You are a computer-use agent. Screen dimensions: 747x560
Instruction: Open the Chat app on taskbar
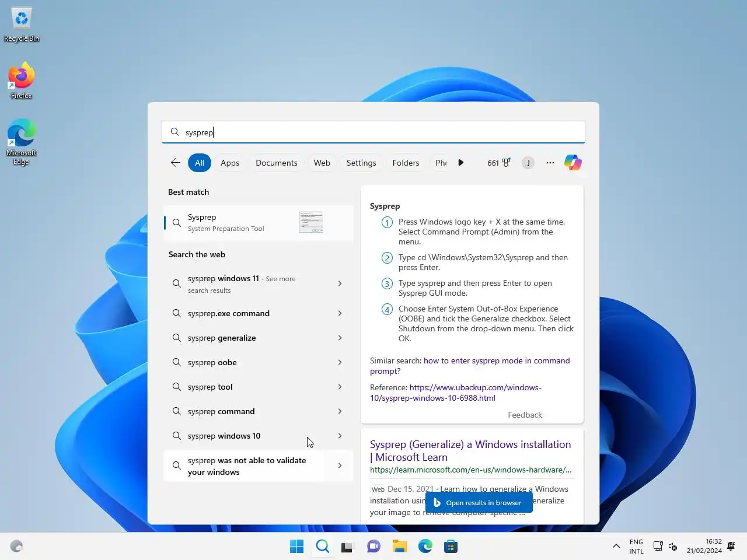pyautogui.click(x=373, y=547)
